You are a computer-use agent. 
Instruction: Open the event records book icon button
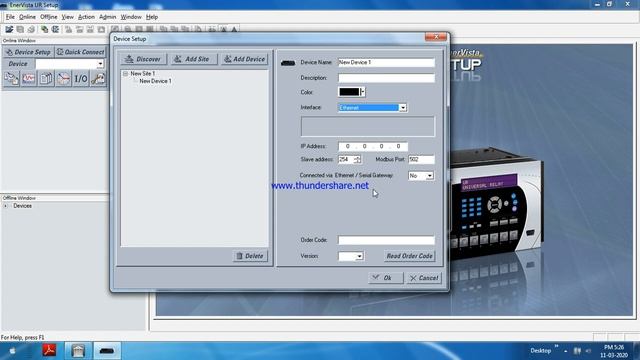pyautogui.click(x=46, y=78)
